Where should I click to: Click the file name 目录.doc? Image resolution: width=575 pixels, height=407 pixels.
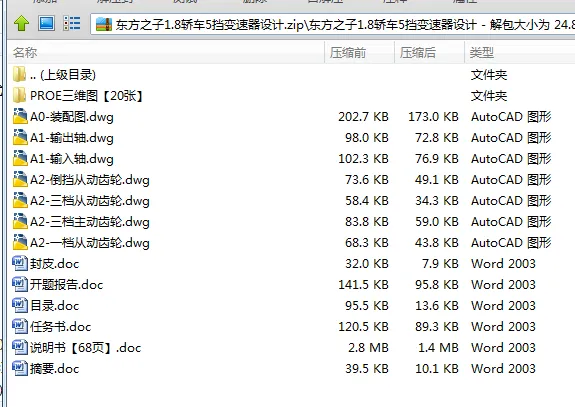pos(54,305)
